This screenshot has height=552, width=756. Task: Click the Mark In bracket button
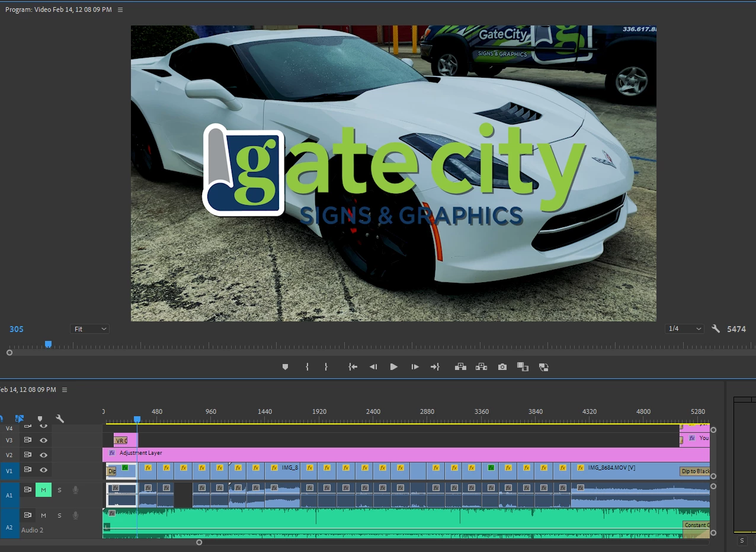pyautogui.click(x=307, y=367)
